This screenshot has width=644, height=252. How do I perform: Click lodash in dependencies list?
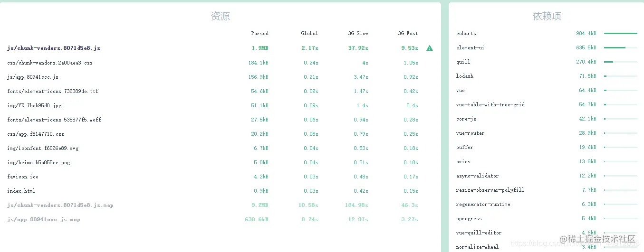(465, 76)
